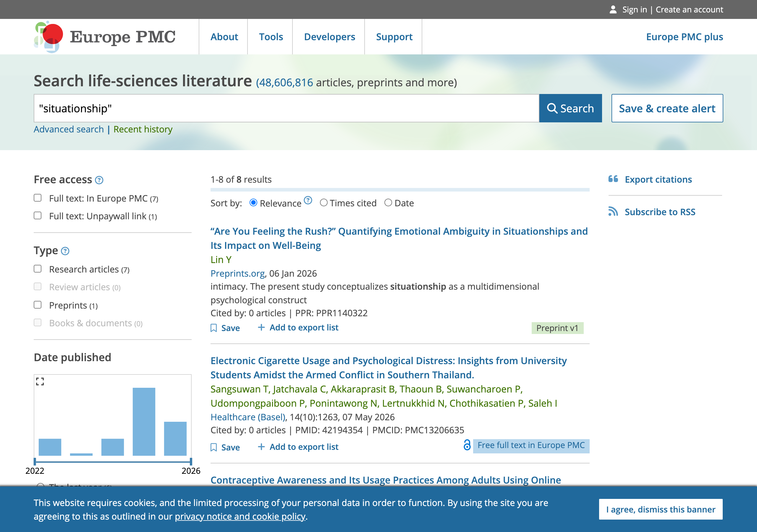The image size is (757, 532).
Task: Click the tallest bar in date chart
Action: click(144, 421)
